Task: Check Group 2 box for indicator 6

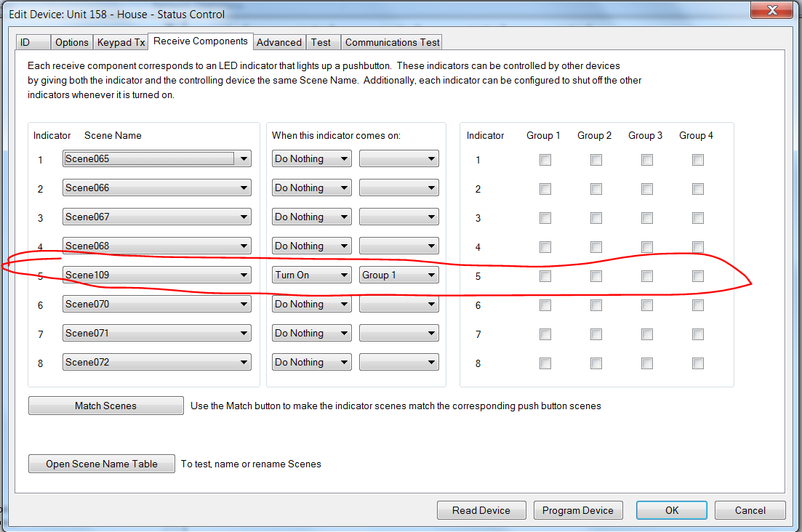Action: pyautogui.click(x=596, y=305)
